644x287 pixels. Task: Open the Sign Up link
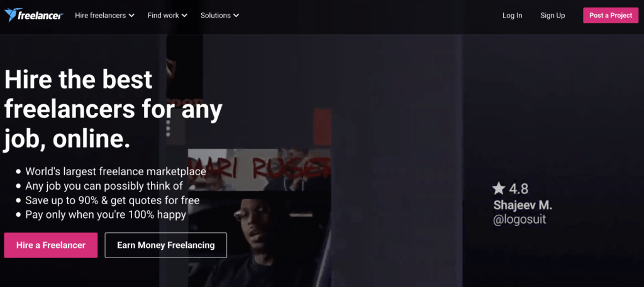[x=552, y=16]
